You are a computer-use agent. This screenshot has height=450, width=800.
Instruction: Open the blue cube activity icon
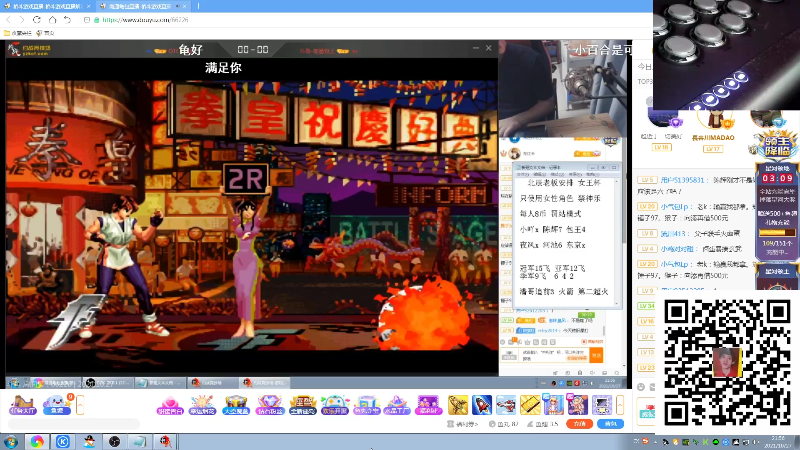[x=367, y=405]
